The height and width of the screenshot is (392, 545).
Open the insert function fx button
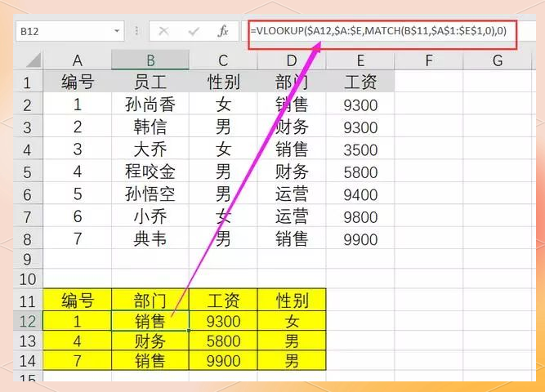pos(223,31)
